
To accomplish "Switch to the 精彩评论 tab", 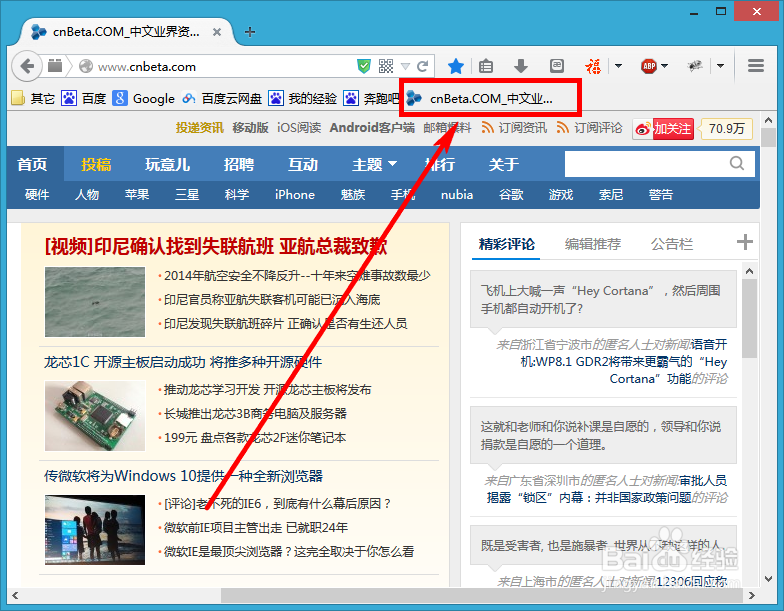I will (x=506, y=244).
